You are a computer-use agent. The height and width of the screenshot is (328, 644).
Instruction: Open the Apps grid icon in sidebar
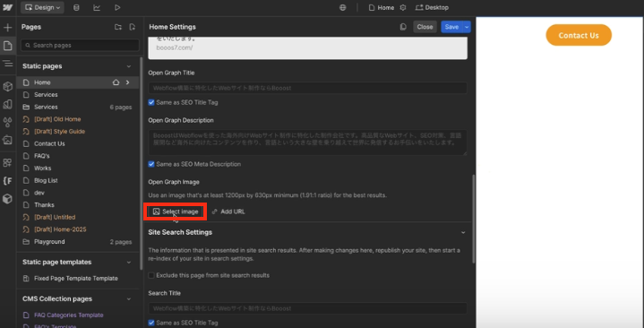tap(7, 163)
